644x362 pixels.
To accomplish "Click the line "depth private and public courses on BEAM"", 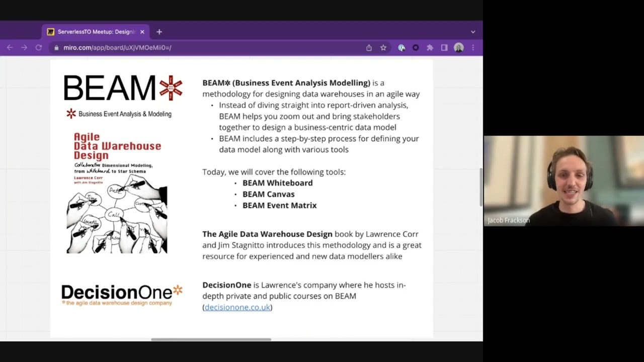I will tap(279, 296).
